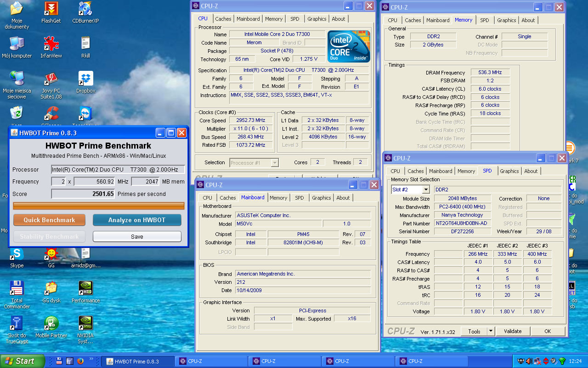Click the Score field showing 2501.65

83,194
